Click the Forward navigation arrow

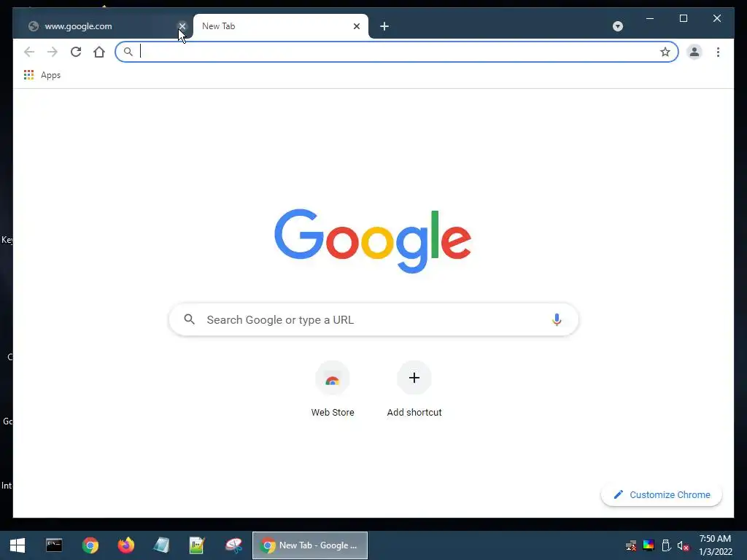53,52
